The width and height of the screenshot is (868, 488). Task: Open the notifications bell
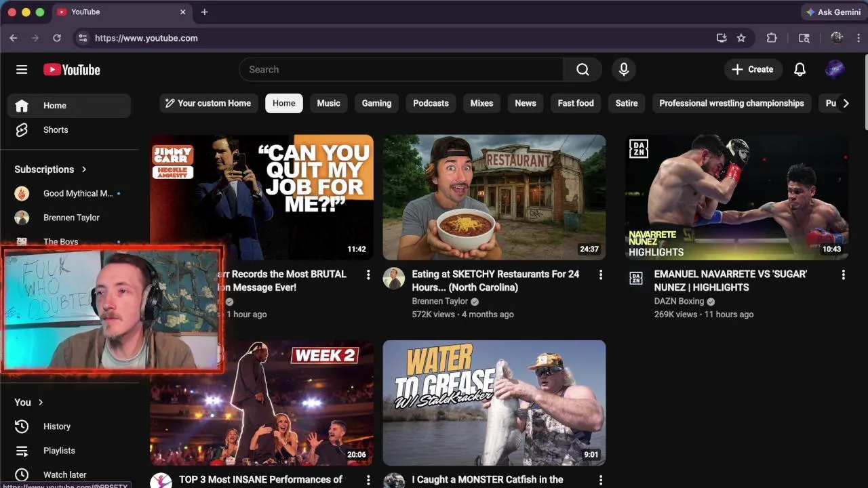[x=800, y=69]
